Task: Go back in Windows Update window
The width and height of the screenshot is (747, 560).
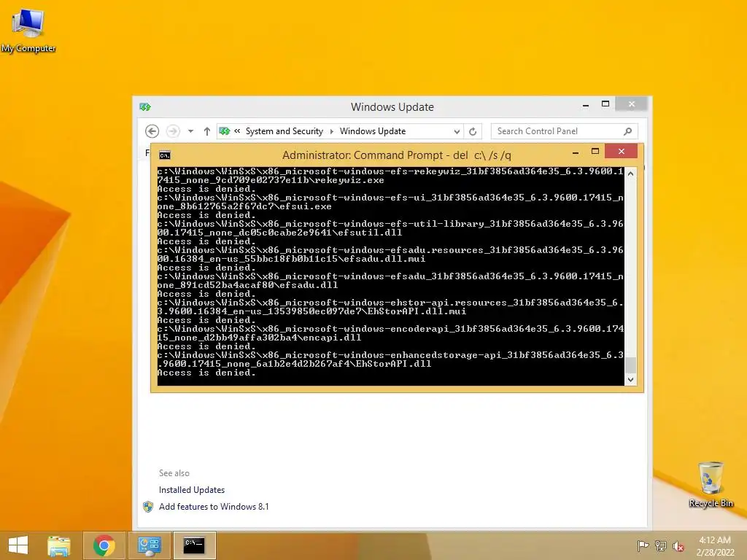Action: point(152,131)
